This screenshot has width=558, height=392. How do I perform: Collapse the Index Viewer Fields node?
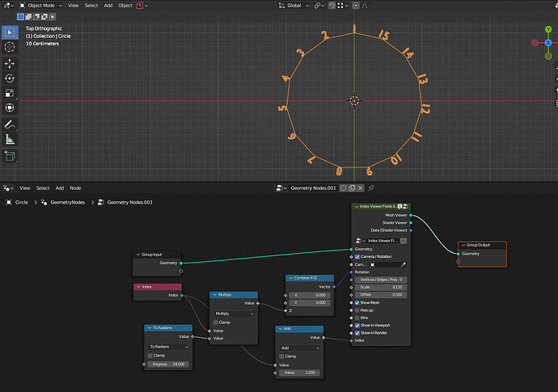pyautogui.click(x=356, y=206)
